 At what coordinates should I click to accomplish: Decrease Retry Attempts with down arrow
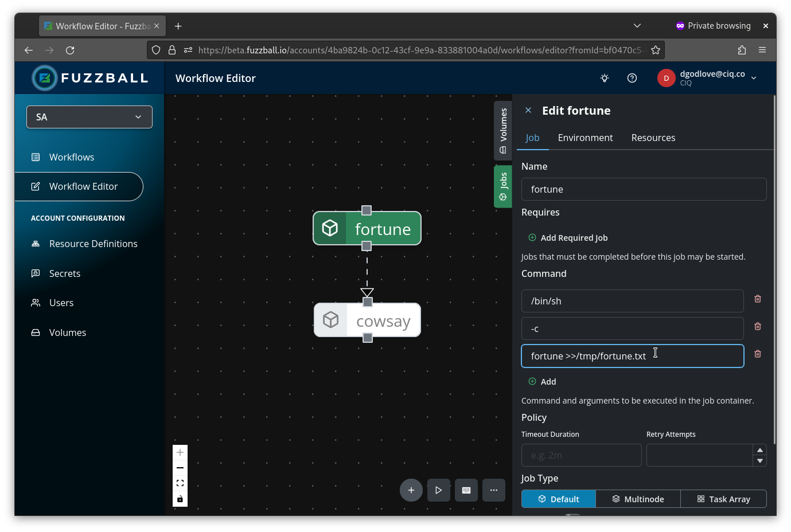[760, 461]
